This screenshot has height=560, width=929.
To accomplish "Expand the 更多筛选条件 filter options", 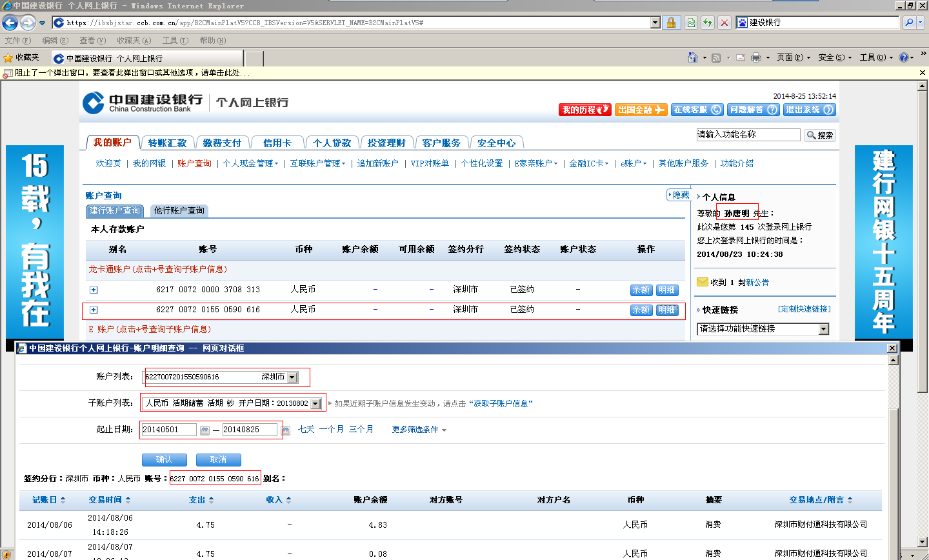I will tap(419, 430).
